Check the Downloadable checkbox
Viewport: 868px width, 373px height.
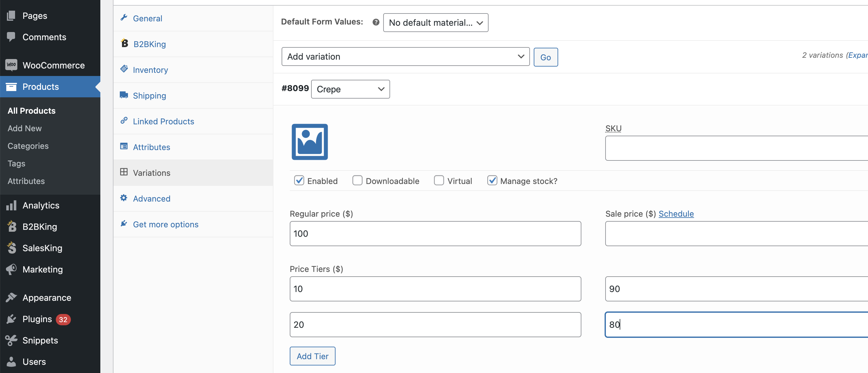tap(357, 181)
